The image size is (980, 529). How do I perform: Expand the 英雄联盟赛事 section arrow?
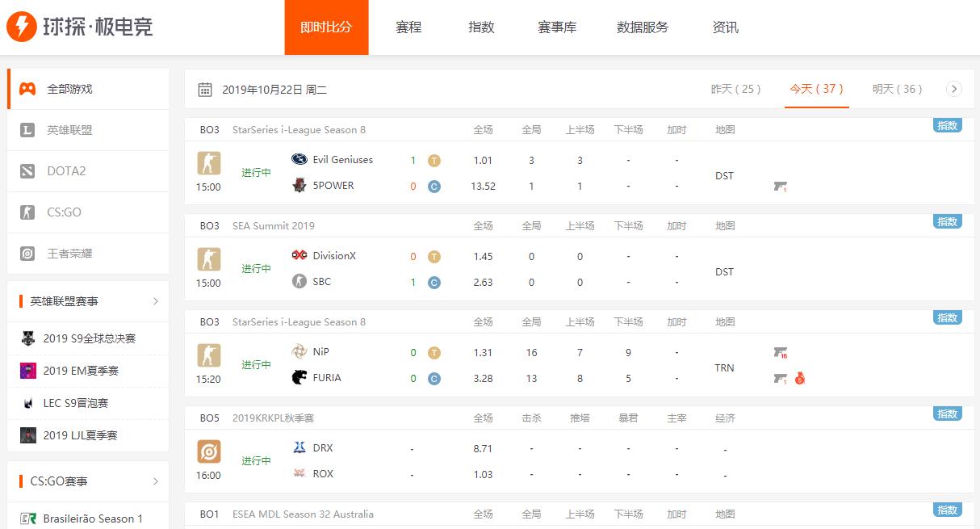pos(156,301)
